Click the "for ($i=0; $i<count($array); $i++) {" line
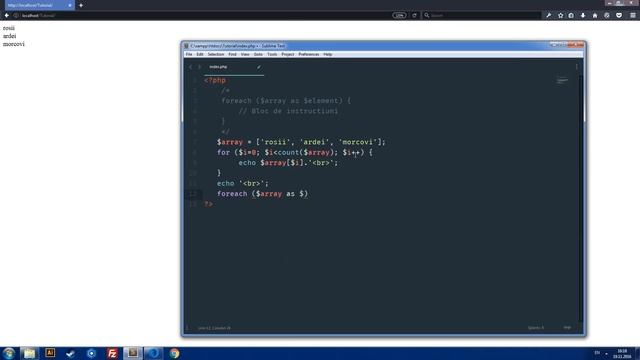Image resolution: width=640 pixels, height=360 pixels. tap(294, 152)
